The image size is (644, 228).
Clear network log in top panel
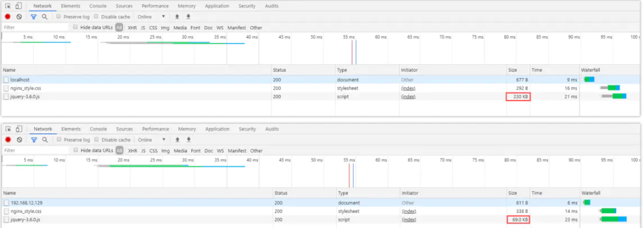[x=19, y=17]
